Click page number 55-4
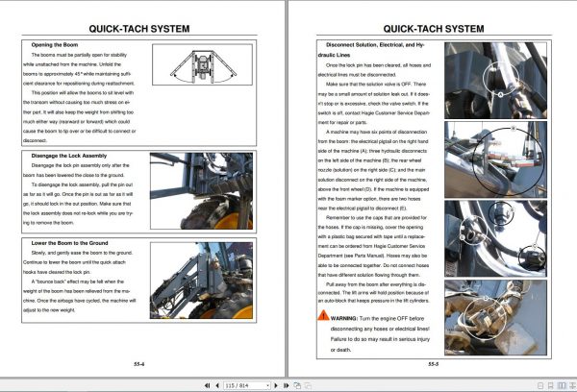Screen dimensions: 577x392 [x=139, y=364]
